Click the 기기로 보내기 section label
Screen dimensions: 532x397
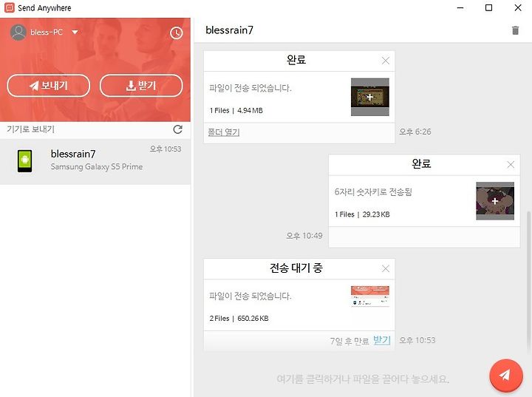point(30,129)
